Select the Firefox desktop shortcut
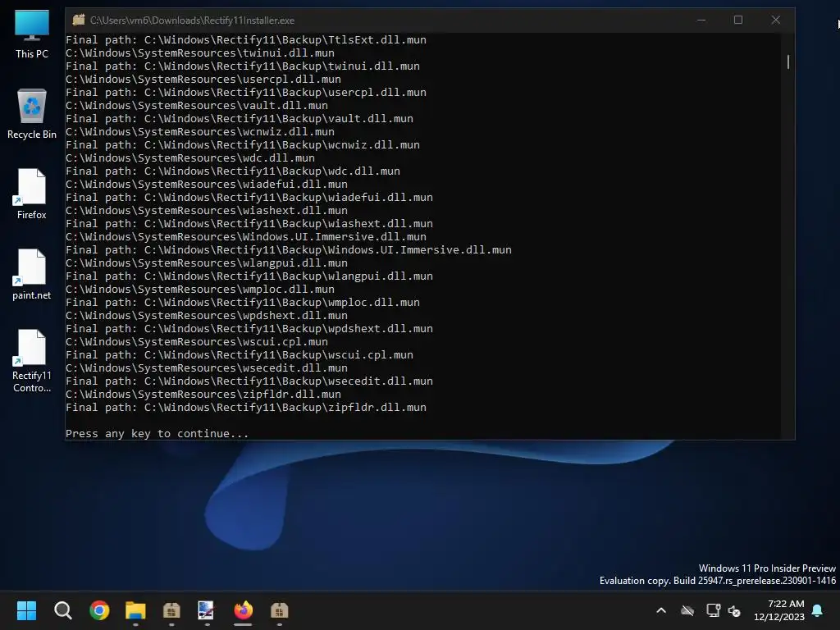Viewport: 840px width, 630px height. tap(32, 194)
